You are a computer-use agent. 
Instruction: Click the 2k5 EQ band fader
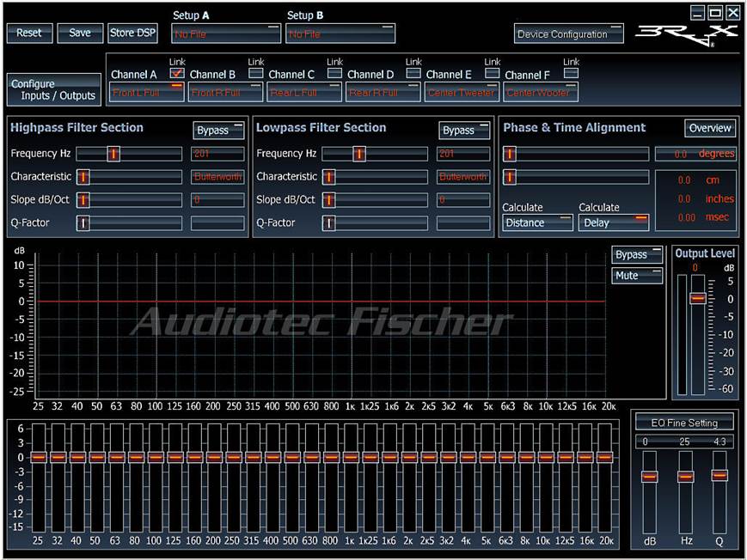(429, 457)
